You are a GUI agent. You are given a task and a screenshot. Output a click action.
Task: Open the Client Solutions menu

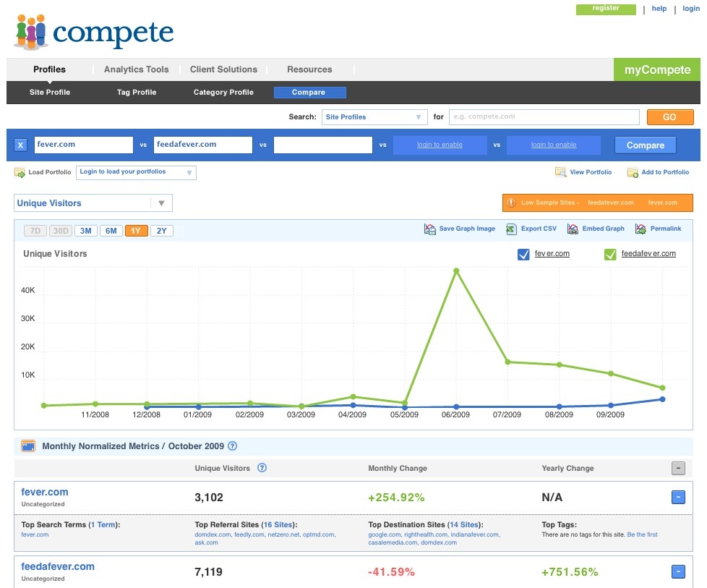point(223,69)
